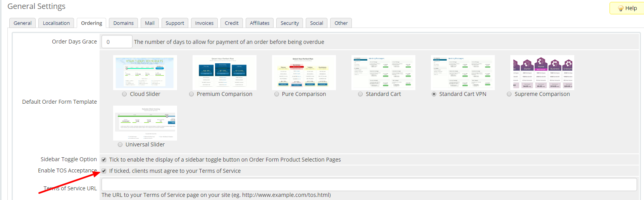Select the Standard Cart radio button
644x200 pixels.
360,94
